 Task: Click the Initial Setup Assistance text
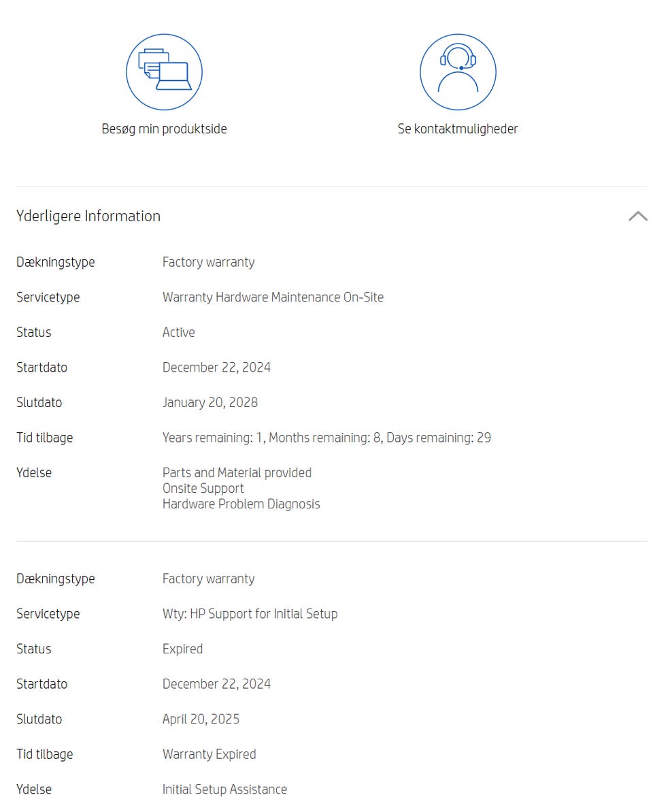(224, 790)
